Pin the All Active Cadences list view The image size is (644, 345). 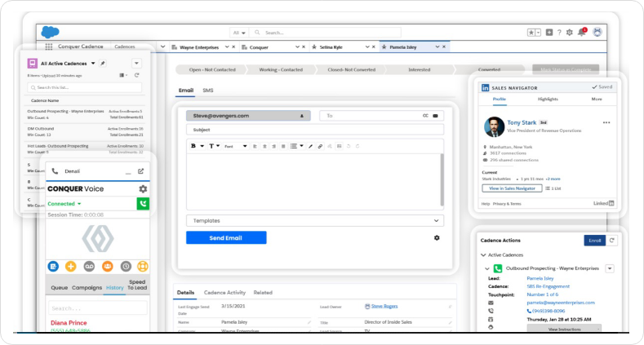click(103, 64)
